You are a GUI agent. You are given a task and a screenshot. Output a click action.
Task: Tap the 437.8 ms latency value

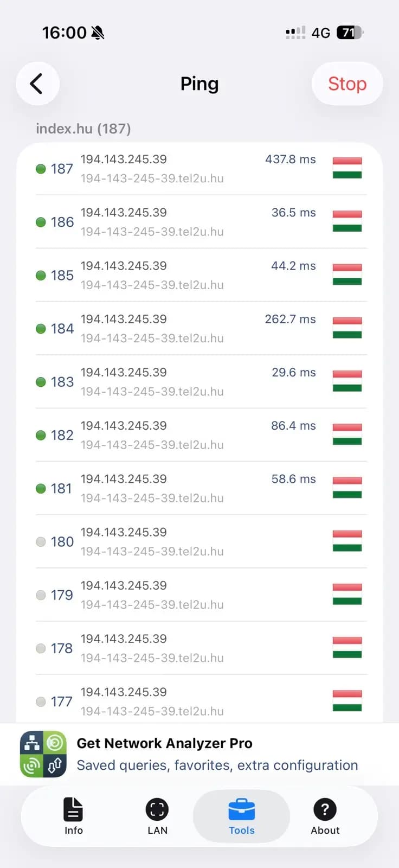click(x=290, y=159)
